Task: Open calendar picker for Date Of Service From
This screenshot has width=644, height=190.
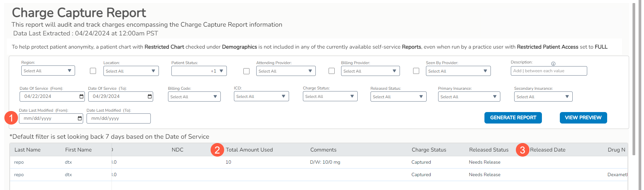Action: point(81,97)
